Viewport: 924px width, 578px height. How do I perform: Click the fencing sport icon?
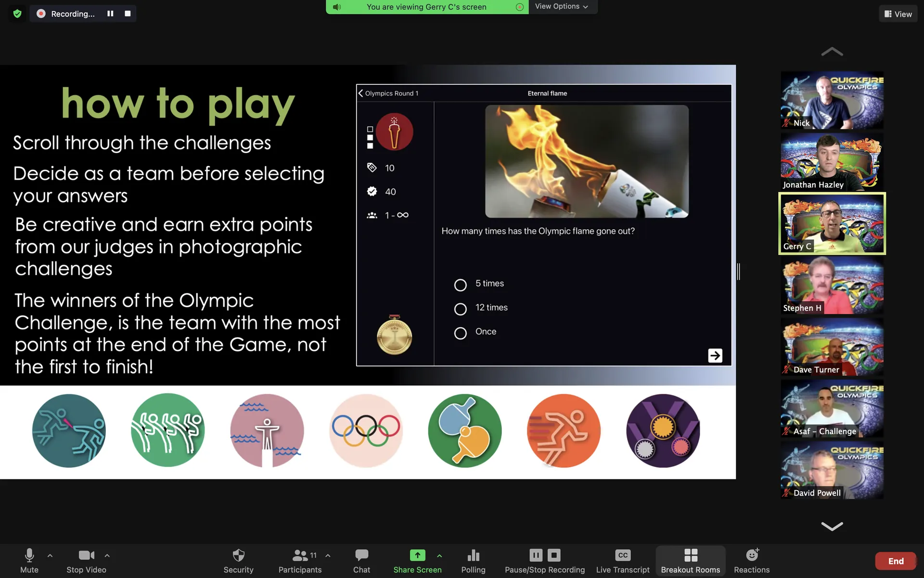point(69,431)
